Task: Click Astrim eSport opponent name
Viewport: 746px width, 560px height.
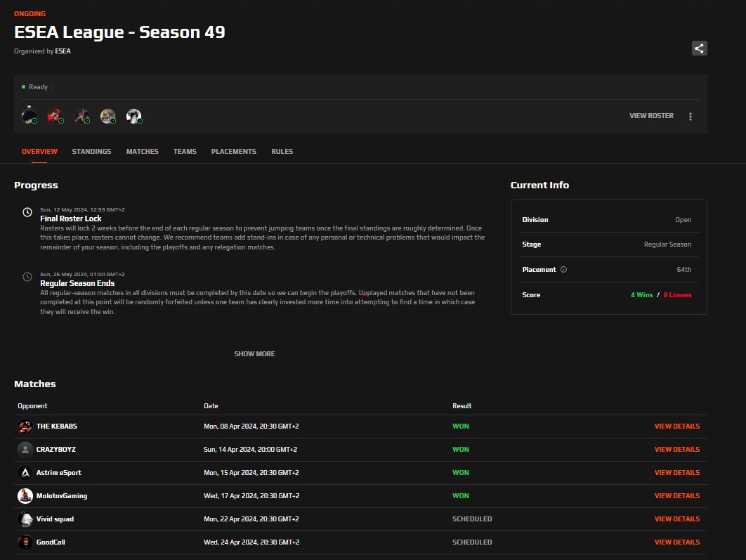Action: 58,472
